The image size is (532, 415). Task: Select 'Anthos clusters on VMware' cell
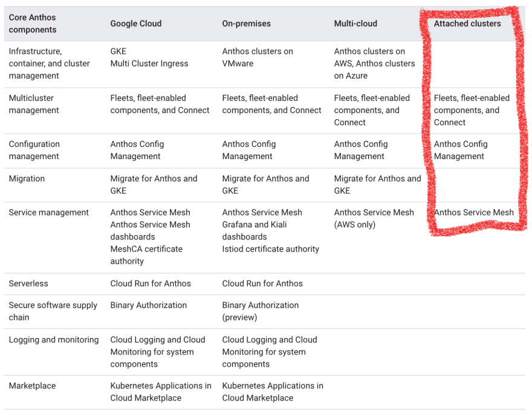tap(258, 57)
